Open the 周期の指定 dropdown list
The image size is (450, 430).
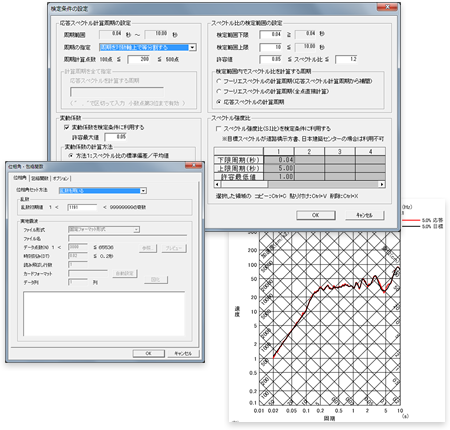coord(192,47)
